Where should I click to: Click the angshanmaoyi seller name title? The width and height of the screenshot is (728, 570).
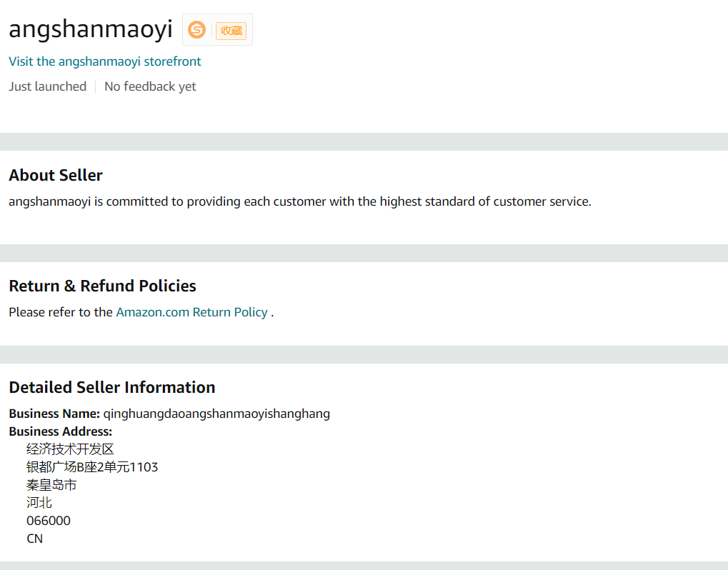[91, 29]
